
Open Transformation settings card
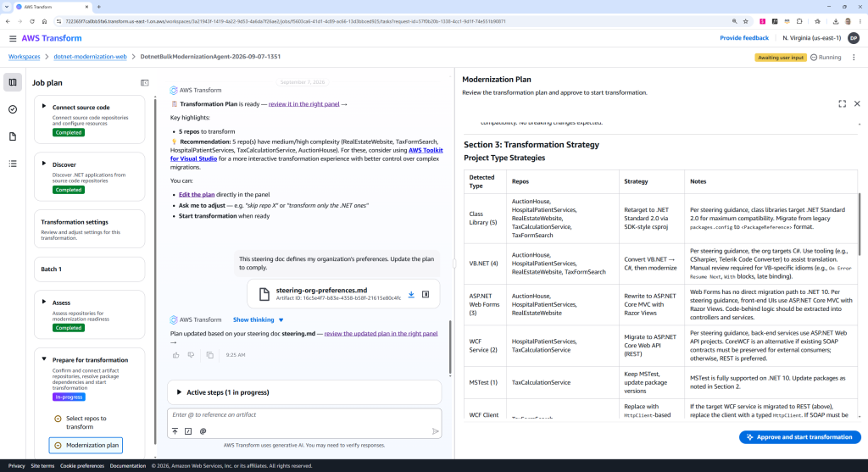pos(89,229)
